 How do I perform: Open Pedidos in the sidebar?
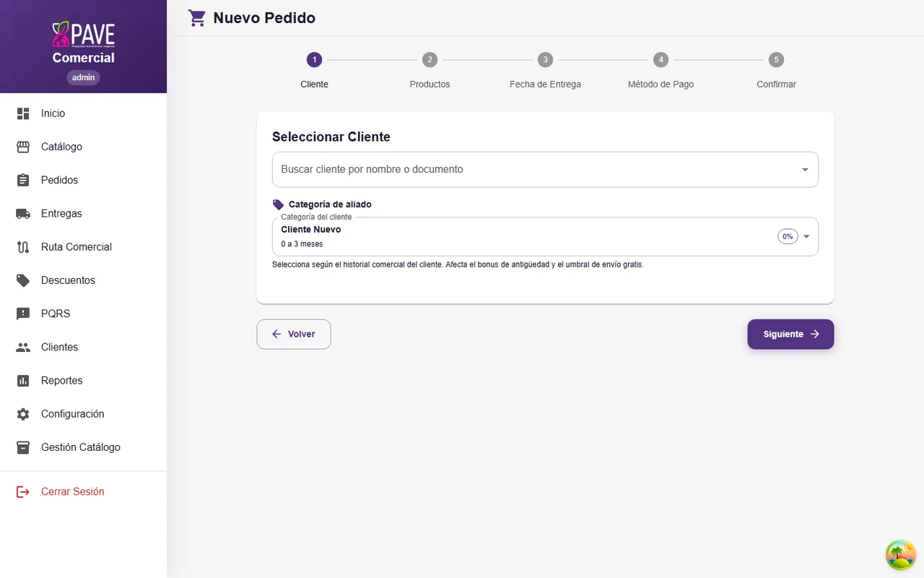click(83, 180)
